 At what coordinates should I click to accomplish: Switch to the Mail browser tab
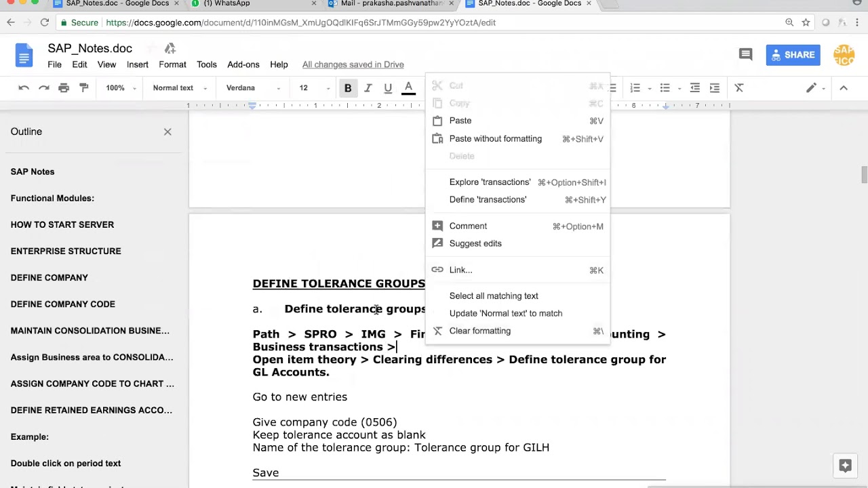(390, 4)
